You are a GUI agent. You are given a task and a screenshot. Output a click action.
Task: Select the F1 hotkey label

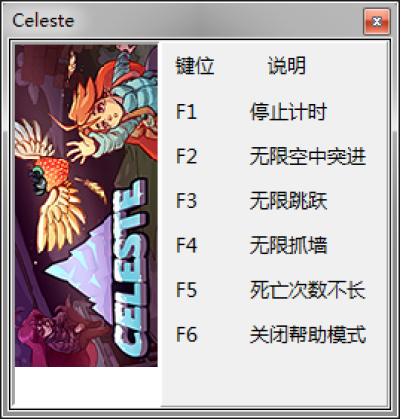(186, 112)
